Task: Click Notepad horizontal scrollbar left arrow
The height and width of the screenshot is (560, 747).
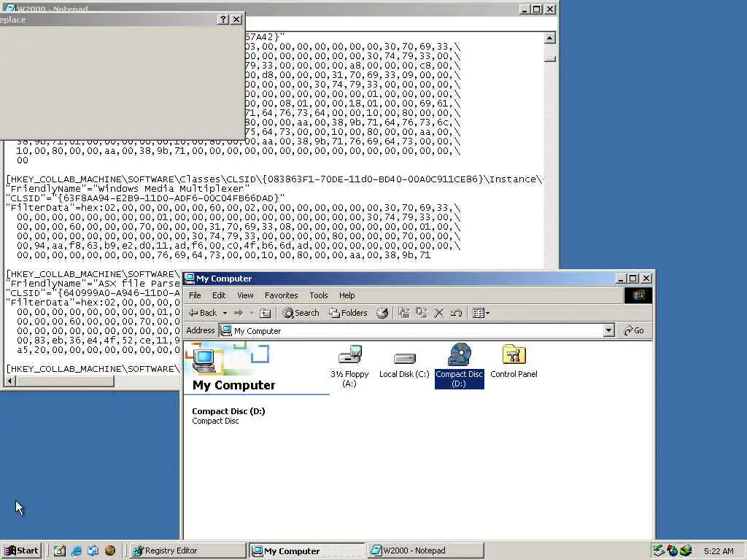Action: coord(10,381)
